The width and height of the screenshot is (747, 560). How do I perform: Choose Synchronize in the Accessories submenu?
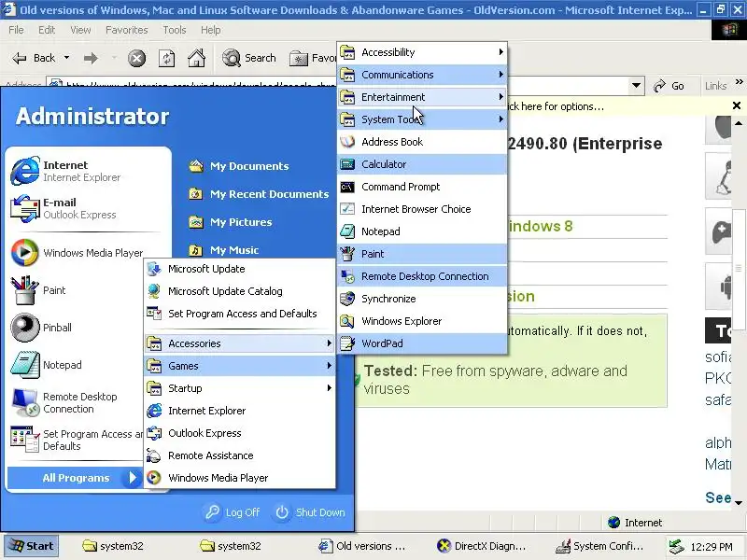(422, 299)
